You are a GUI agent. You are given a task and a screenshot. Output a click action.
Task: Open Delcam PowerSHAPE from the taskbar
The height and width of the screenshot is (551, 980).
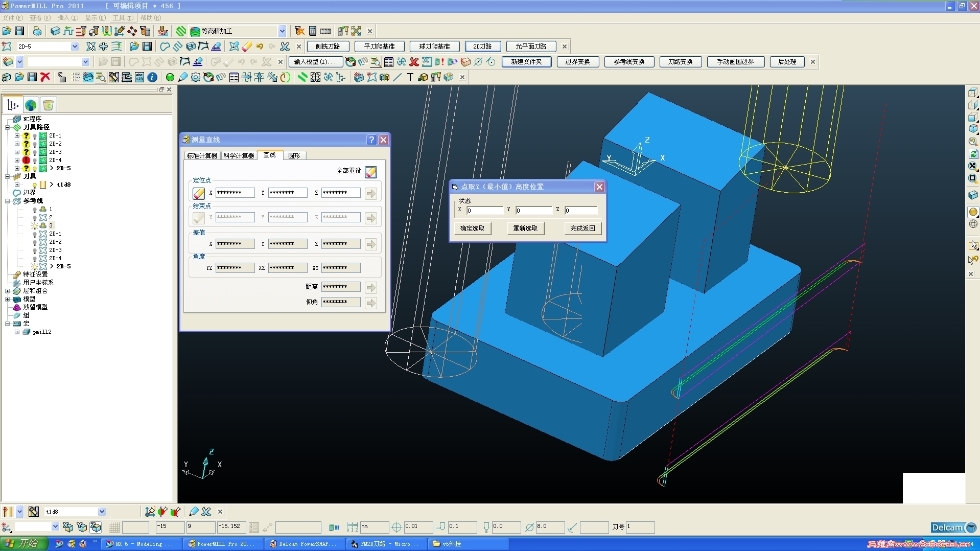point(304,544)
